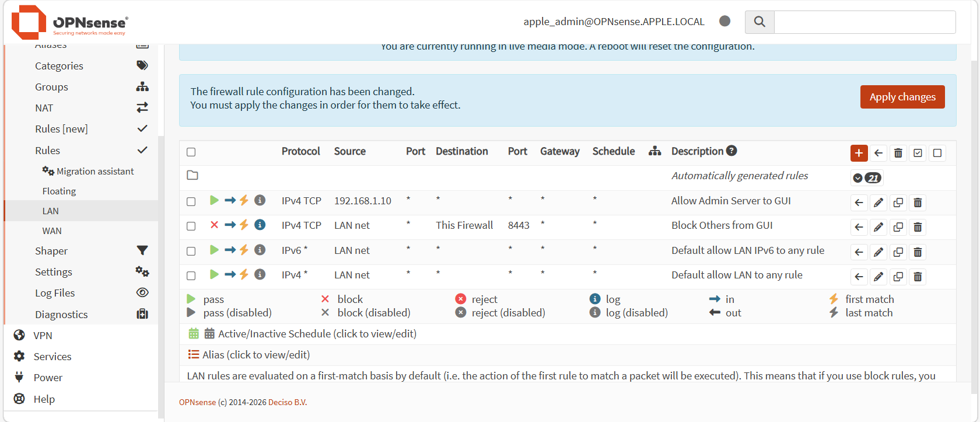Move rules before Default allow LAN to any
Viewport: 980px width, 422px height.
(x=859, y=277)
